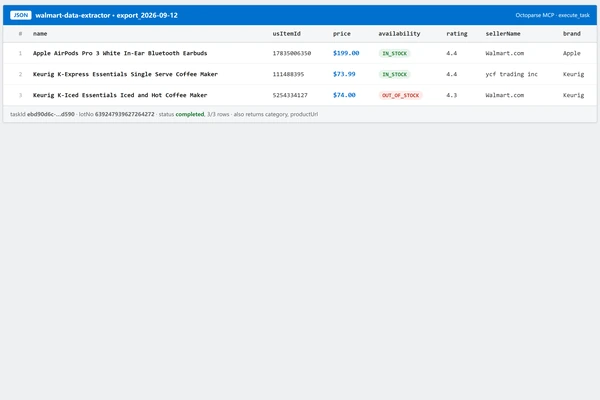Click the also returns category, productUrl note
Screen dimensions: 600x400
click(x=276, y=114)
